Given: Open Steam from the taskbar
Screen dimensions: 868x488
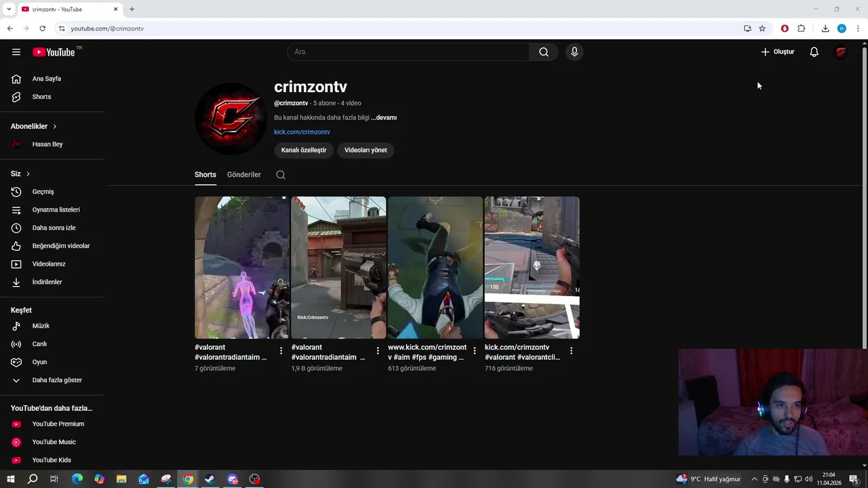Looking at the screenshot, I should click(x=210, y=479).
